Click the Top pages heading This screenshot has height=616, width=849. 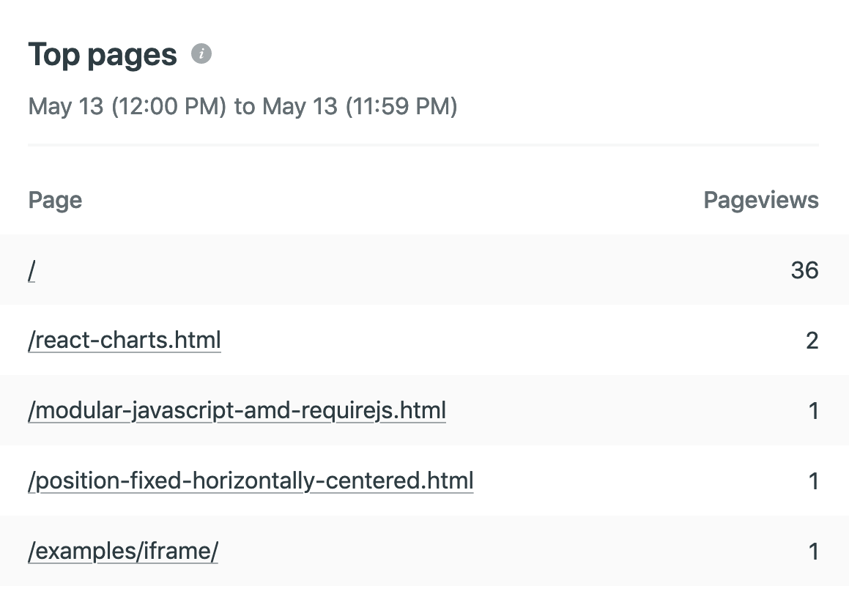(103, 53)
